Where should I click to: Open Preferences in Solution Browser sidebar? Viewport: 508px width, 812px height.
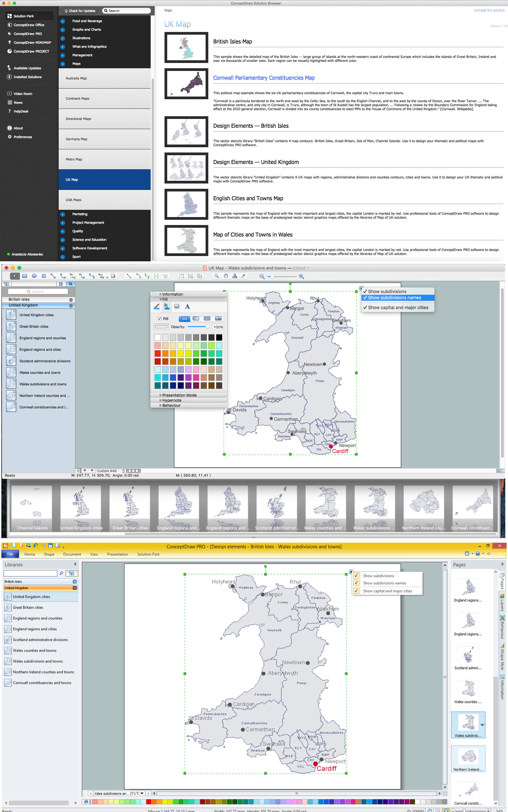point(20,137)
